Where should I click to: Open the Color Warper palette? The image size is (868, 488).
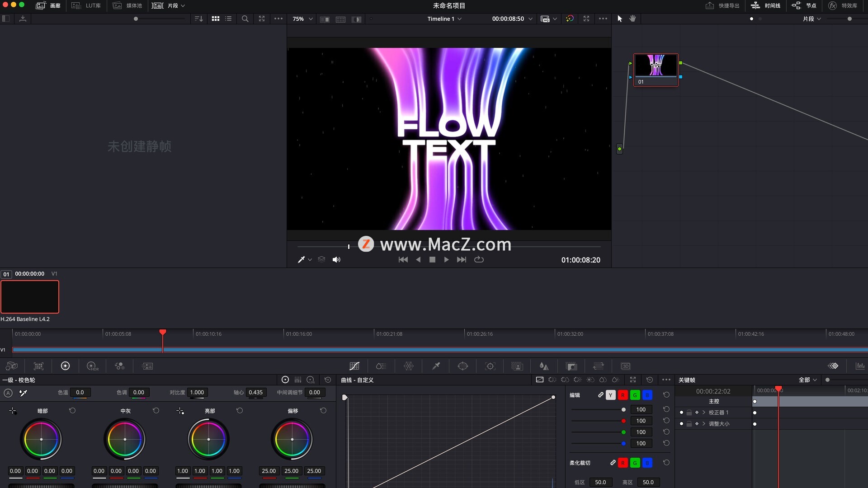(409, 366)
